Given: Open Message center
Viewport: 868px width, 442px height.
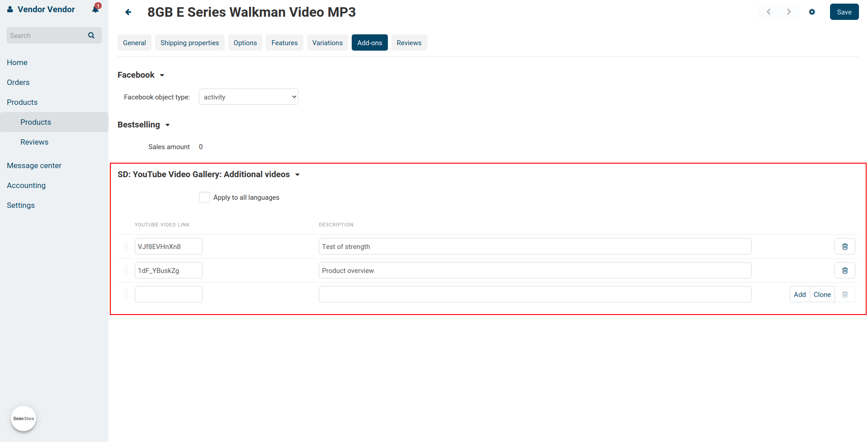Looking at the screenshot, I should pos(34,165).
